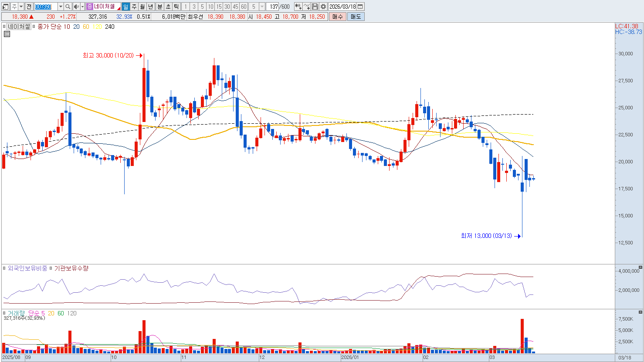Viewport: 644px width, 362px height.
Task: Open the dropdown next to 주 selector
Action: point(21,7)
